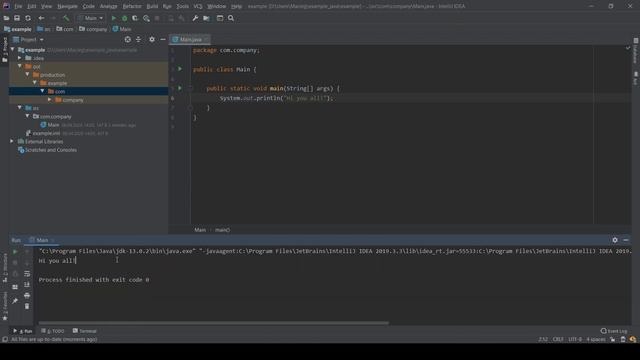This screenshot has width=640, height=360.
Task: Hide the Project panel with minus icon
Action: [x=163, y=39]
